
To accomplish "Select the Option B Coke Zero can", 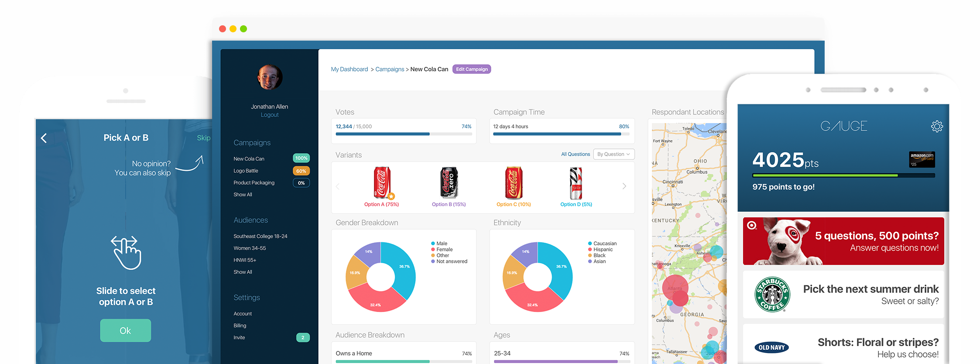I will coord(449,183).
